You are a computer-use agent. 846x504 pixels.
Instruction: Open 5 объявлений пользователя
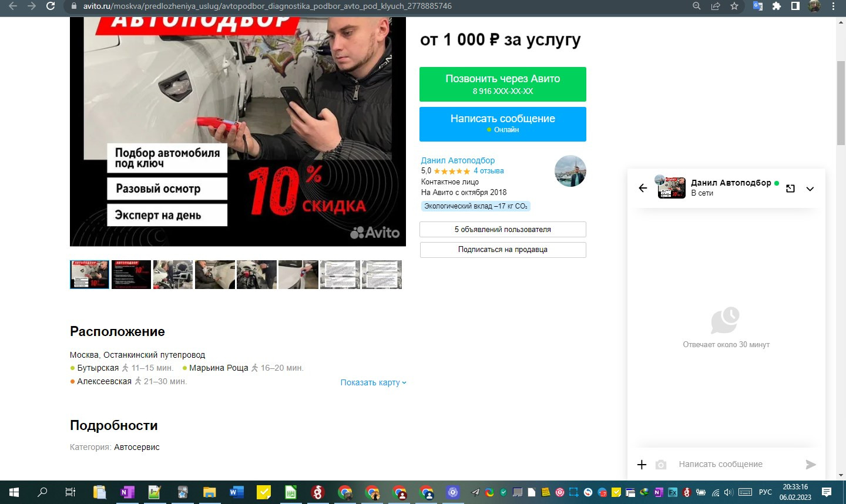(503, 229)
